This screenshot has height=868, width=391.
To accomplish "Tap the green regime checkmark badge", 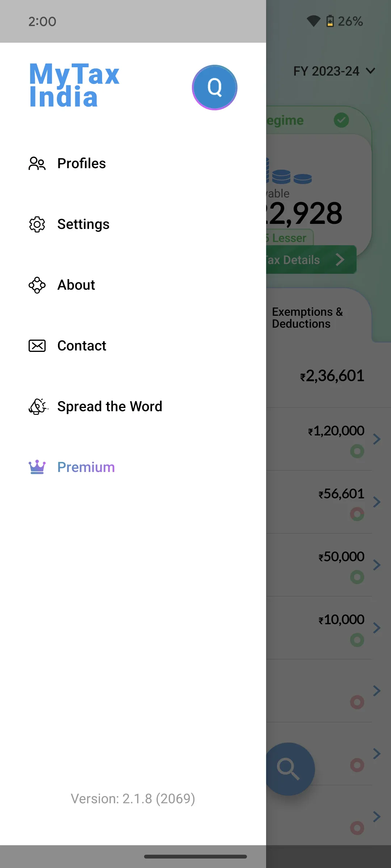I will pyautogui.click(x=341, y=120).
